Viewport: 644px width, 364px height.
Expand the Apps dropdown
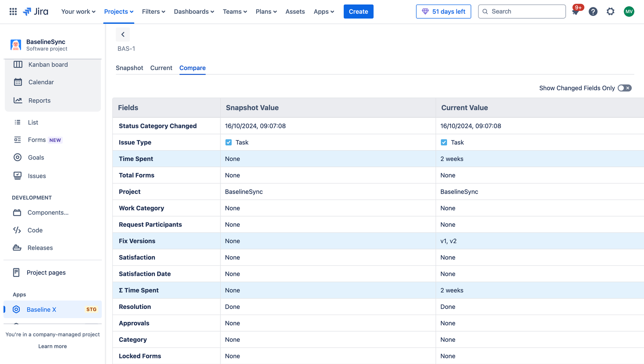click(324, 11)
